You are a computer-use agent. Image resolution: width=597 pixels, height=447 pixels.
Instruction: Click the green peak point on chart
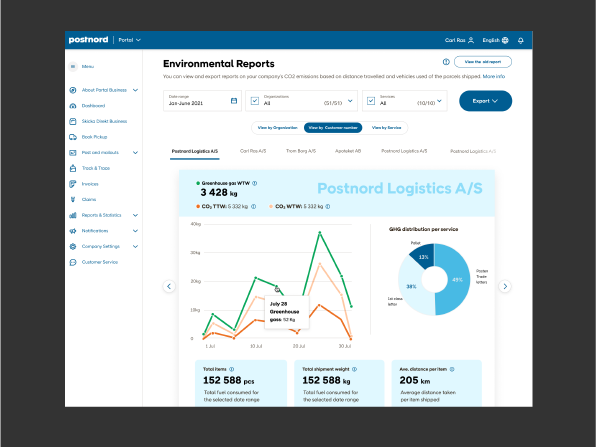[319, 232]
